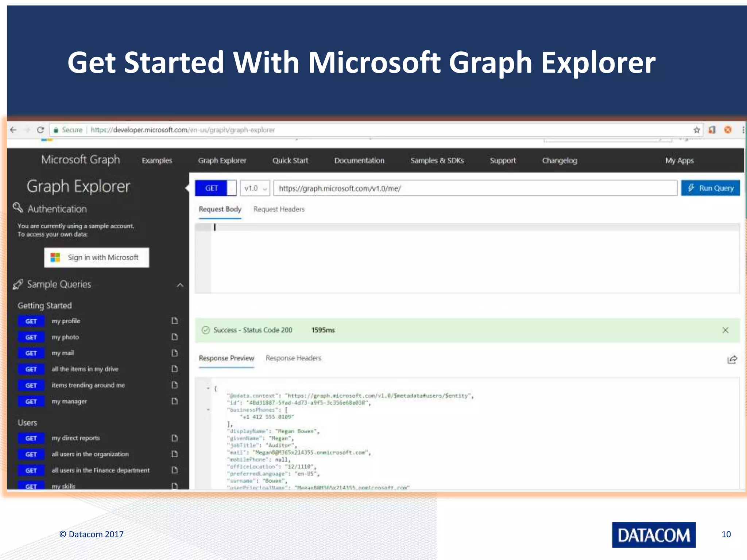The image size is (747, 560).
Task: Open the API version v1.0 dropdown
Action: pos(255,188)
